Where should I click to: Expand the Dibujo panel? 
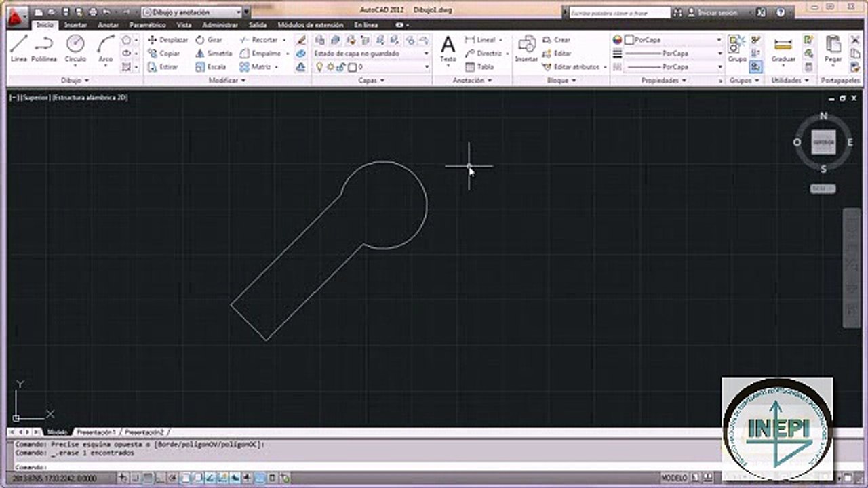[x=75, y=80]
